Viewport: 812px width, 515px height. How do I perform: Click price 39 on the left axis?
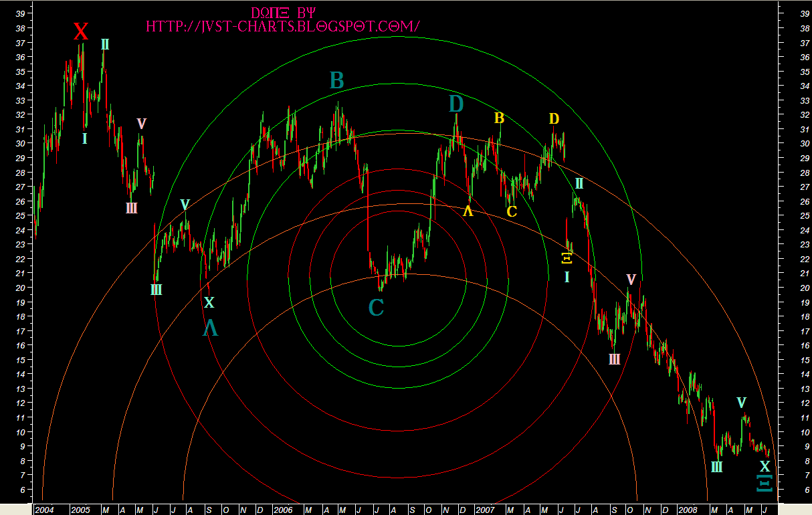tap(21, 13)
